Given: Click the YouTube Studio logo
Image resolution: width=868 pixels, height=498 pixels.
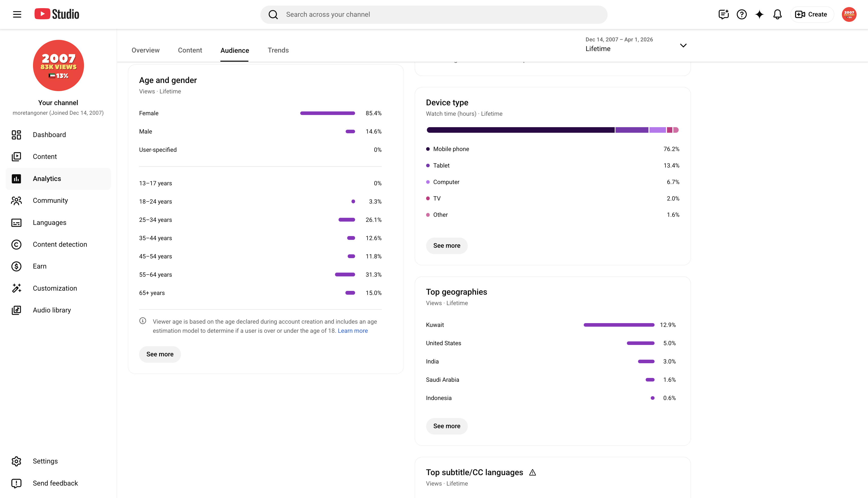Looking at the screenshot, I should [x=57, y=14].
